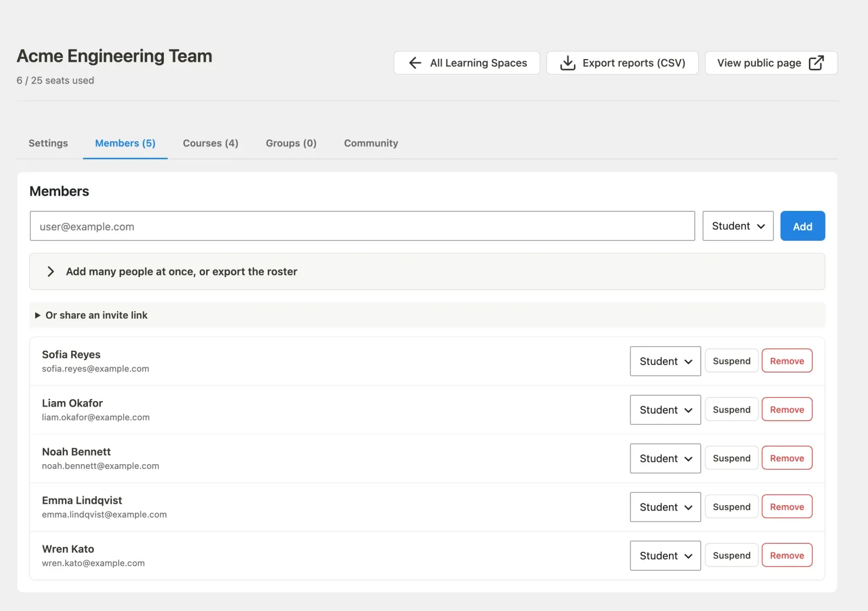Switch to the Settings tab

(48, 143)
